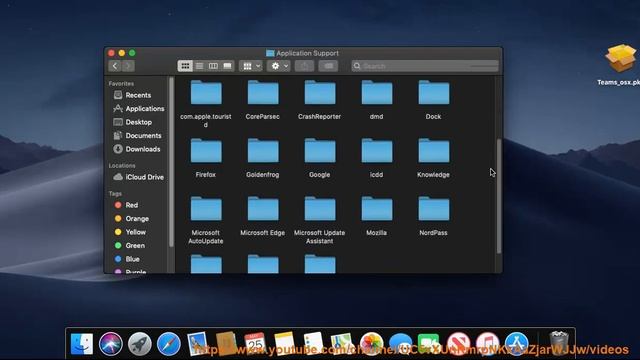Select the Microsoft AutoUpdate folder

206,209
